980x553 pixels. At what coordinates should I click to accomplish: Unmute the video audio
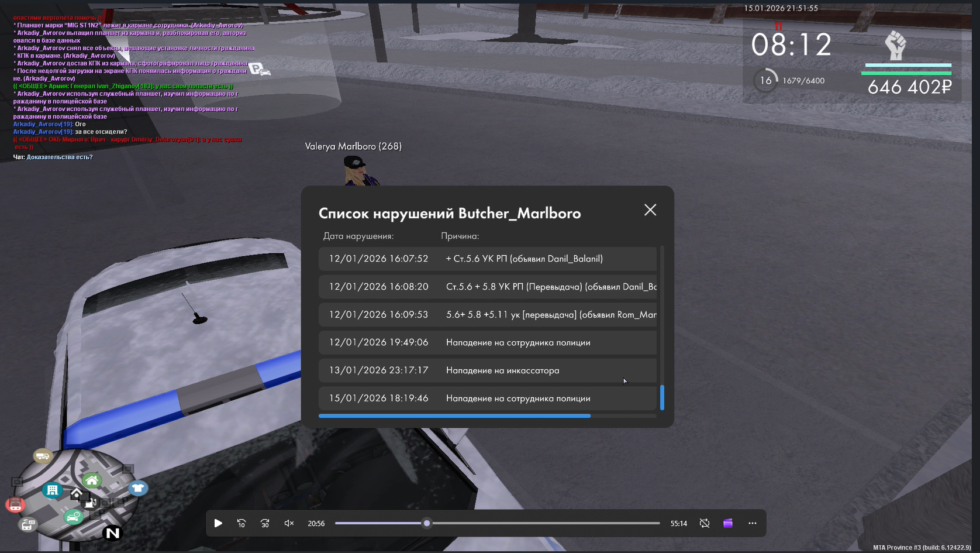[289, 523]
